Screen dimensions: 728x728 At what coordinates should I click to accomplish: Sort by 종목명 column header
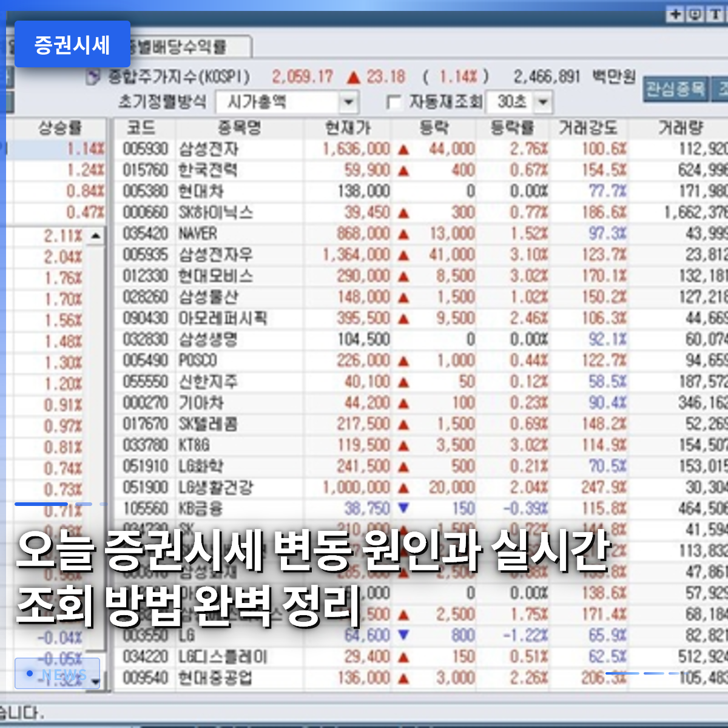tap(240, 128)
